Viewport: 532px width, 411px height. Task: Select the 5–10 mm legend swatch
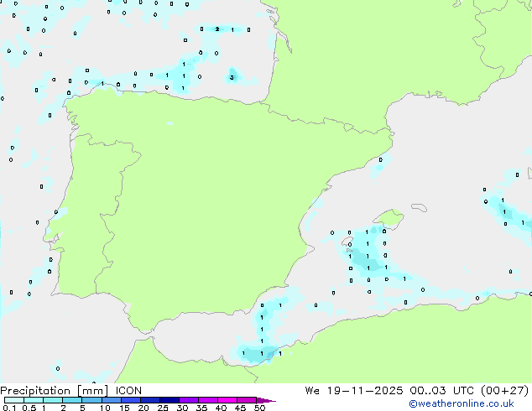(91, 400)
